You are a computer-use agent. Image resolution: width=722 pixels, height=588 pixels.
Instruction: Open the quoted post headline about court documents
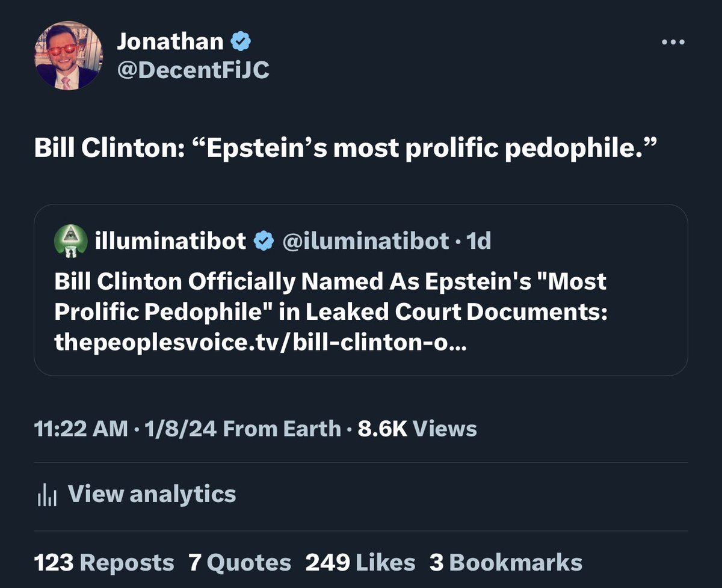[330, 296]
